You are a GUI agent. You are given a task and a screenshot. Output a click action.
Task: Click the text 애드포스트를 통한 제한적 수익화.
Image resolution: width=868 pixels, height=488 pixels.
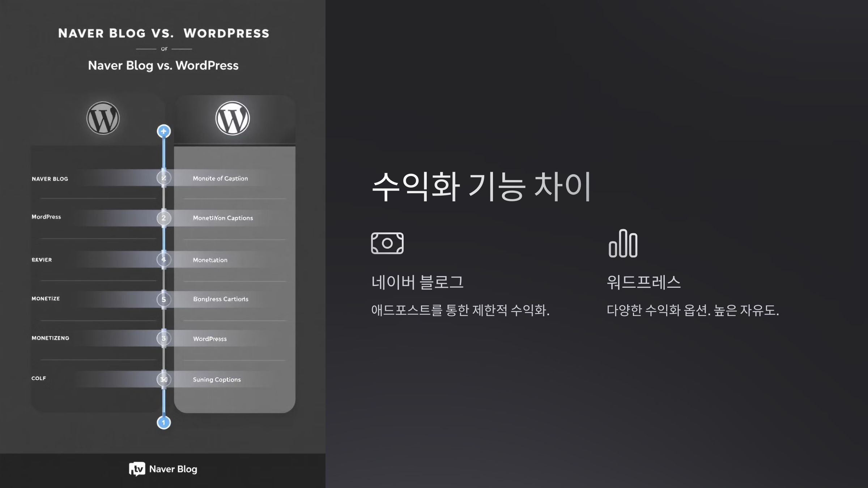coord(460,310)
